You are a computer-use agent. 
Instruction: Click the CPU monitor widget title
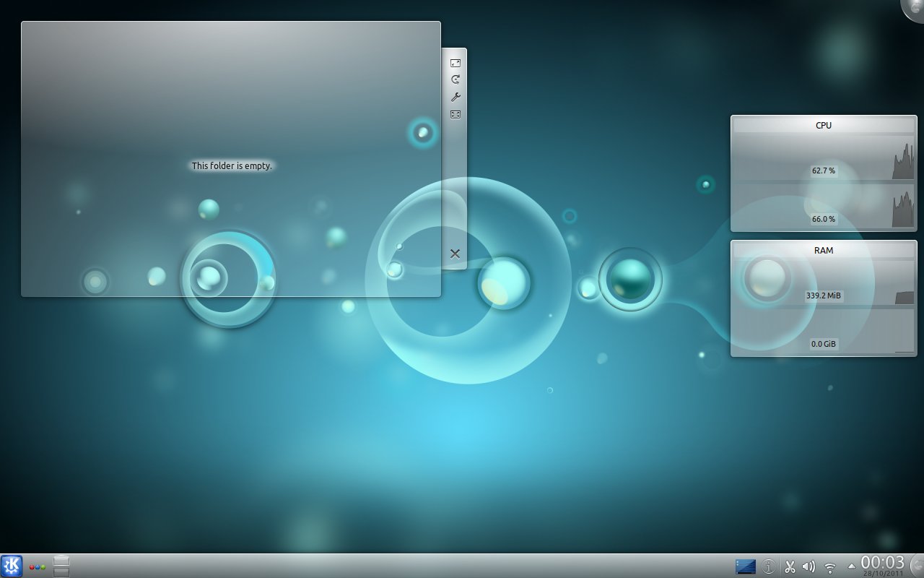[x=824, y=125]
